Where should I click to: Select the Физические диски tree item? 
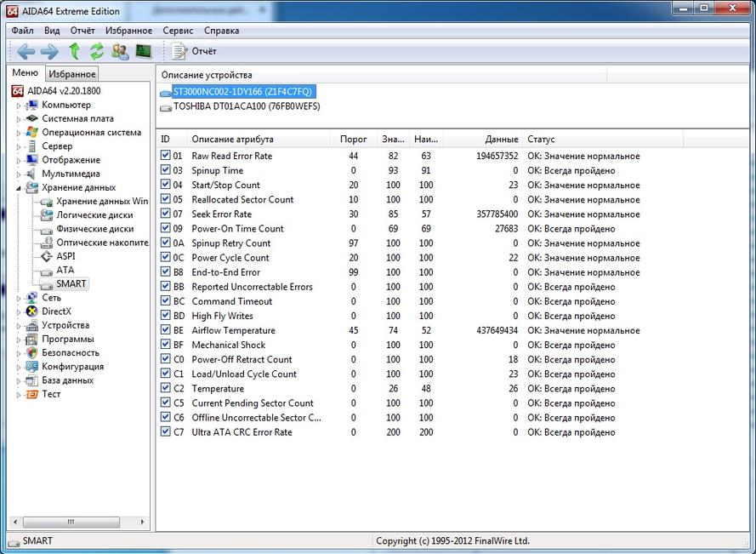94,229
